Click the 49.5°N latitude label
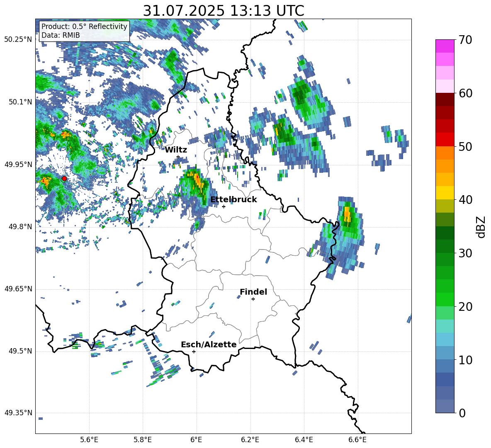 point(20,351)
